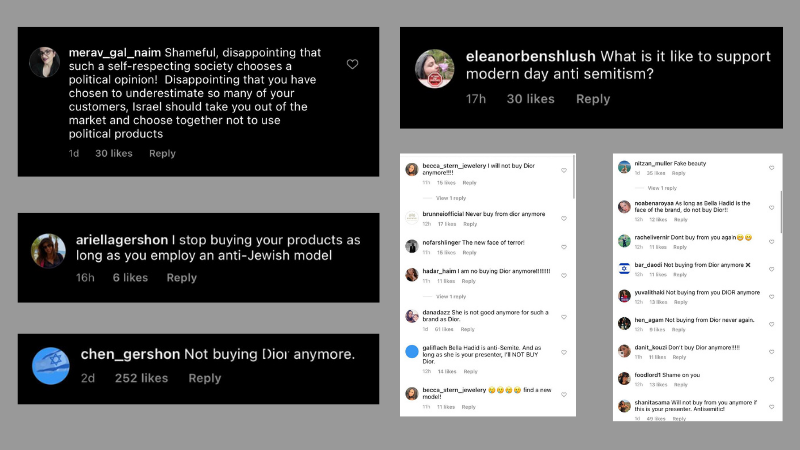Like merav_gal_naim's comment with the heart icon
Screen dimensions: 800x450
point(352,64)
